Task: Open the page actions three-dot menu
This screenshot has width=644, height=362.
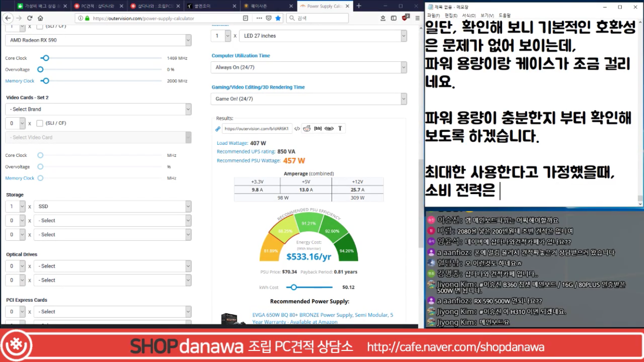Action: coord(259,18)
